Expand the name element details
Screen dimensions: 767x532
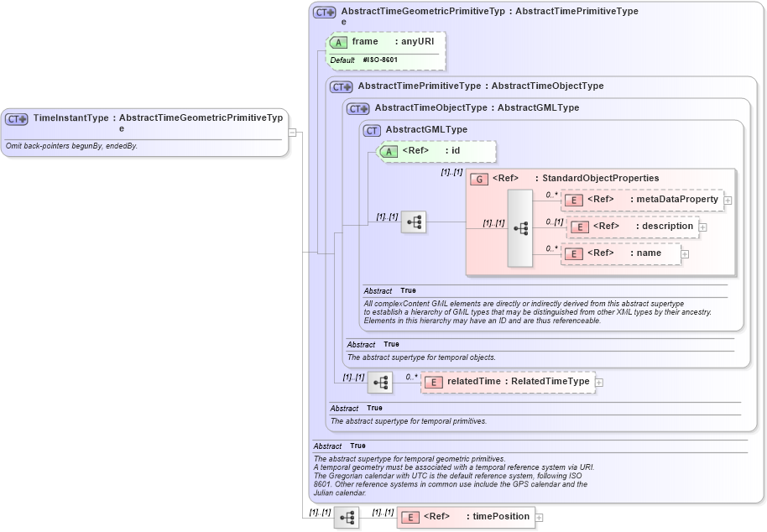[685, 253]
